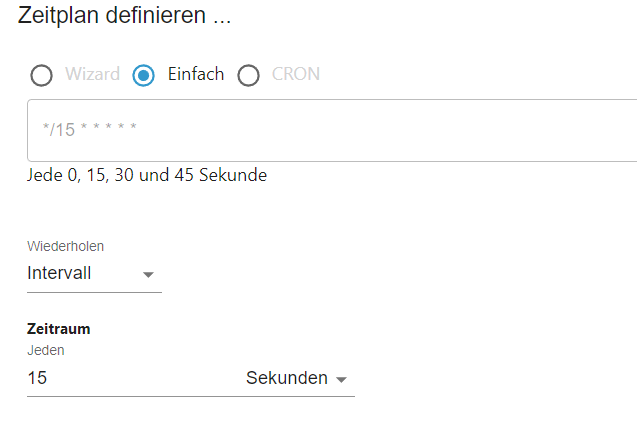Click the "Jede 0, 15, 30 und 45 Sekunde" description

coord(147,175)
